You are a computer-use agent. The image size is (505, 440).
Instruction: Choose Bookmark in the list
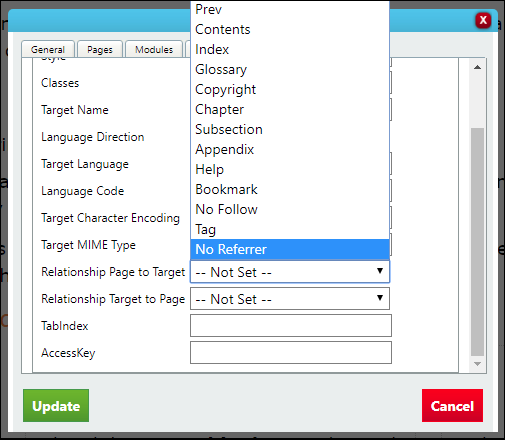point(290,189)
